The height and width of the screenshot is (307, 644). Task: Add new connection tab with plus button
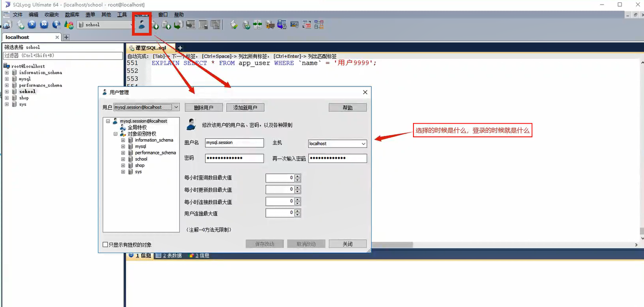coord(66,37)
